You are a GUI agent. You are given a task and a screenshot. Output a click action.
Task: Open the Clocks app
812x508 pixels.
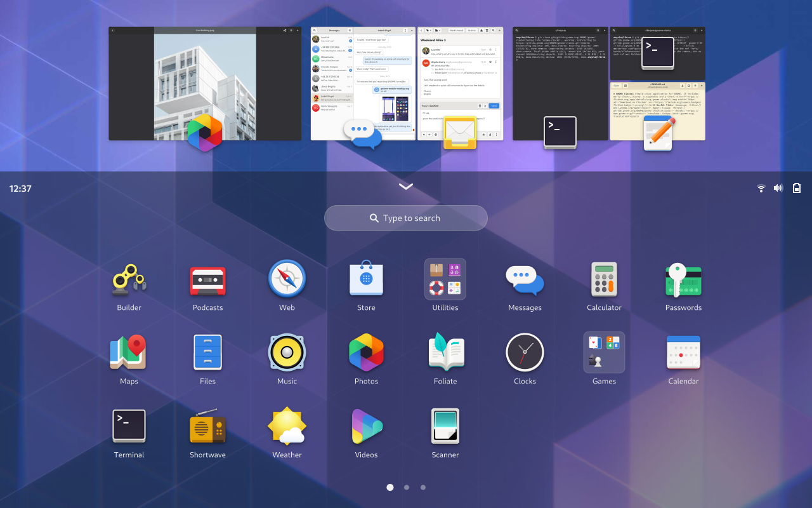[525, 353]
